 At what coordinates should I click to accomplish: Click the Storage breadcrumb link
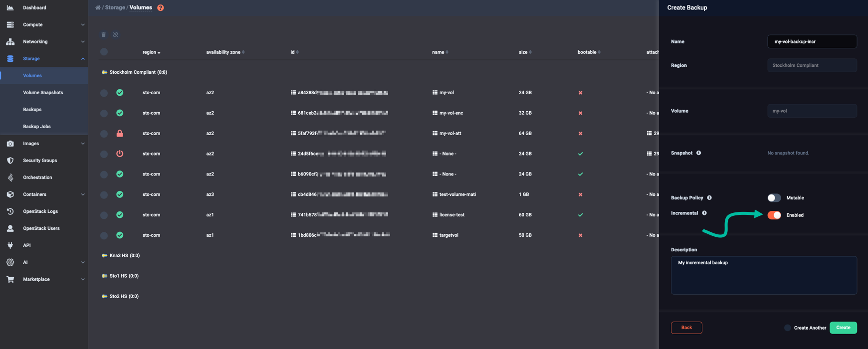click(115, 7)
